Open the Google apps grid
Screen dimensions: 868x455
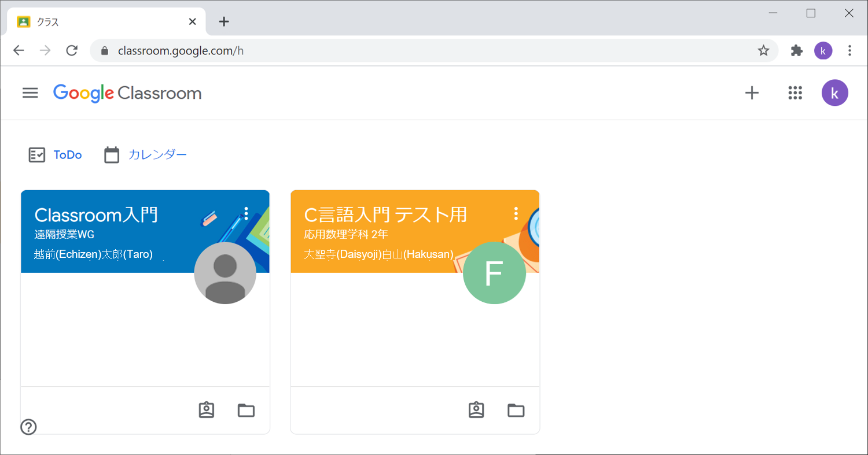tap(796, 93)
